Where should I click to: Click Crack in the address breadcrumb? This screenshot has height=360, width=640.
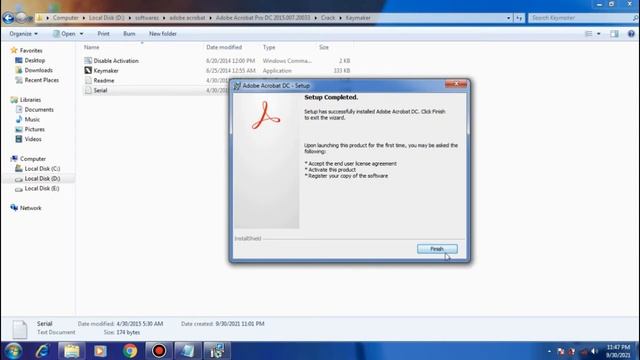click(x=328, y=18)
